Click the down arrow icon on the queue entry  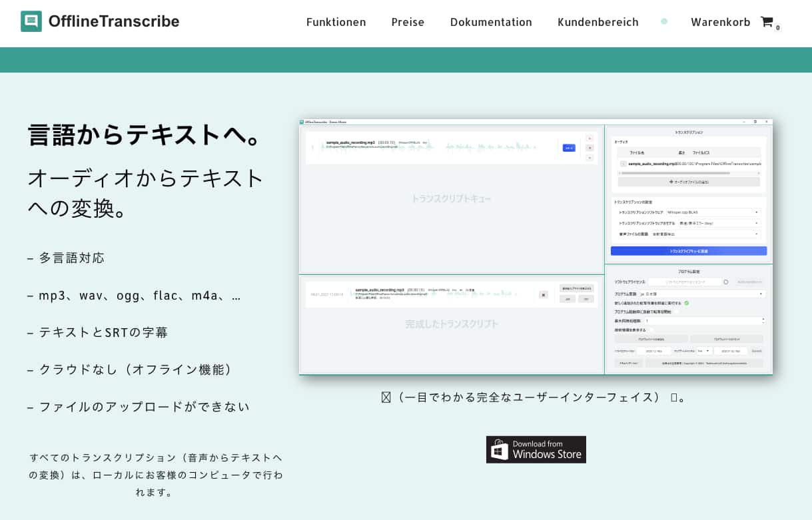click(590, 158)
